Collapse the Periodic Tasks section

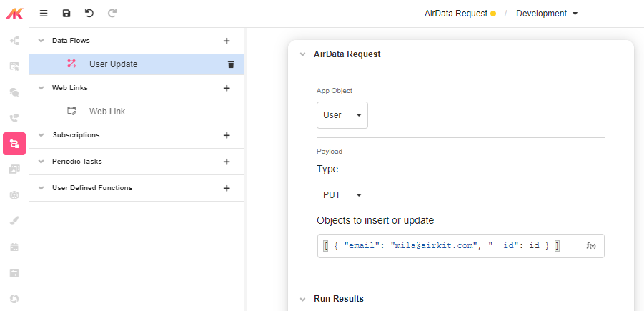[41, 162]
